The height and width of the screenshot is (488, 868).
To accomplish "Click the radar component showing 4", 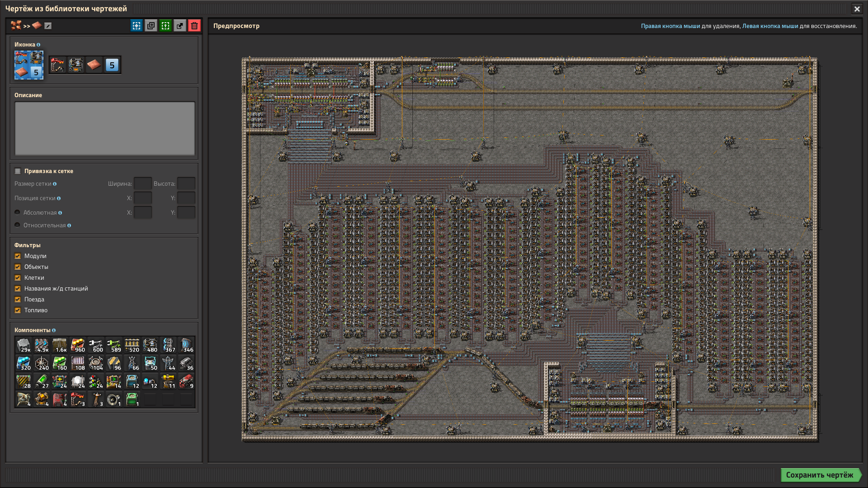I will pyautogui.click(x=24, y=399).
